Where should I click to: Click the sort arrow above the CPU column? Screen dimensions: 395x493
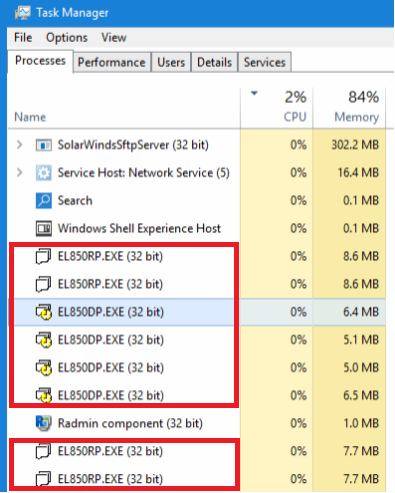[x=254, y=93]
